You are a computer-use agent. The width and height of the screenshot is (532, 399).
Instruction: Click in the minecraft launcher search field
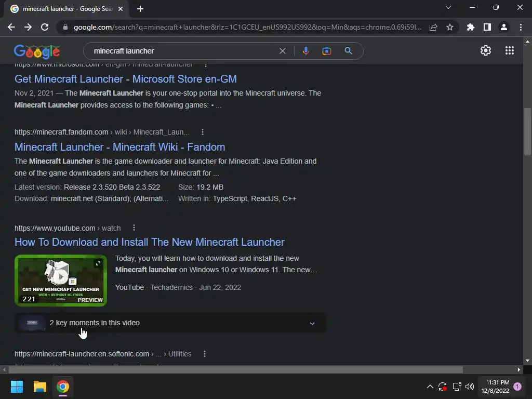(x=183, y=51)
